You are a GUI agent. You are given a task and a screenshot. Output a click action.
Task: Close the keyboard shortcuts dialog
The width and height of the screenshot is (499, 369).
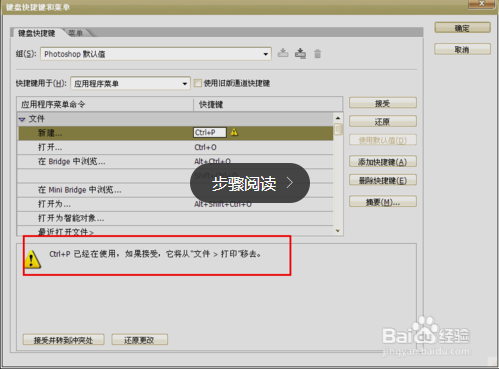tap(481, 4)
